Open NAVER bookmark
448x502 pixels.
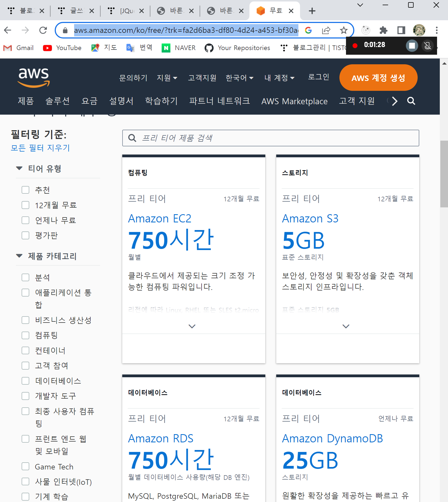179,48
